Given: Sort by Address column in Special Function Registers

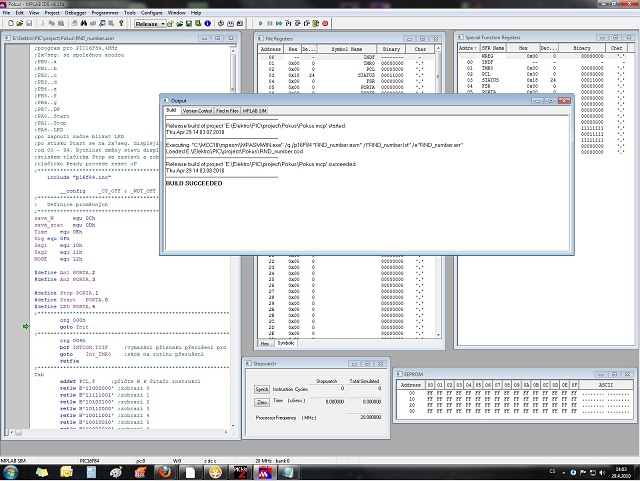Looking at the screenshot, I should pos(468,48).
